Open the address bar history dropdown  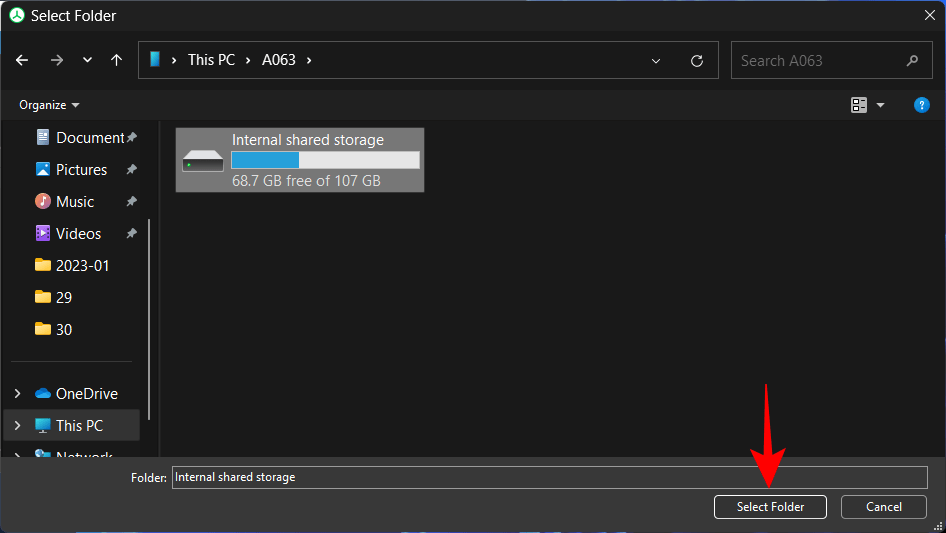click(x=656, y=61)
